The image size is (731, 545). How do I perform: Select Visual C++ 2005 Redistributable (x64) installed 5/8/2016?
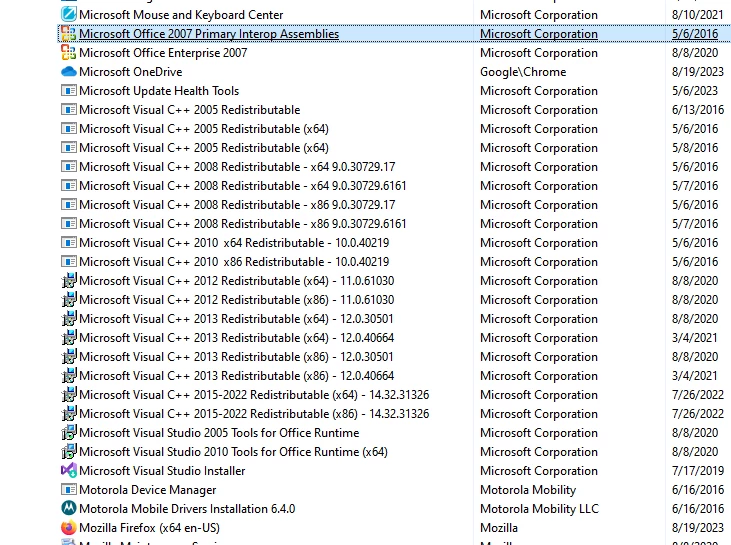(x=204, y=148)
